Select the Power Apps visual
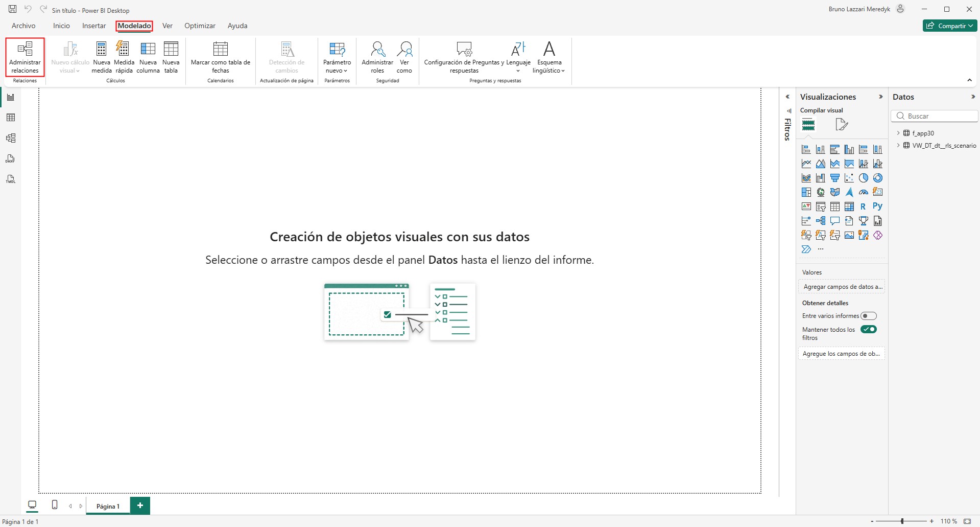The width and height of the screenshot is (980, 527). (x=878, y=236)
